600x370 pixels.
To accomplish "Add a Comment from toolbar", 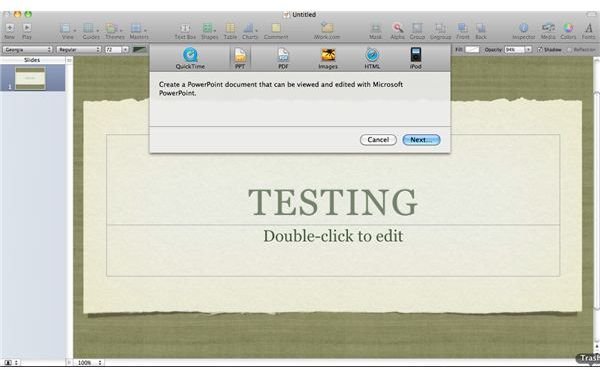I will tap(276, 31).
